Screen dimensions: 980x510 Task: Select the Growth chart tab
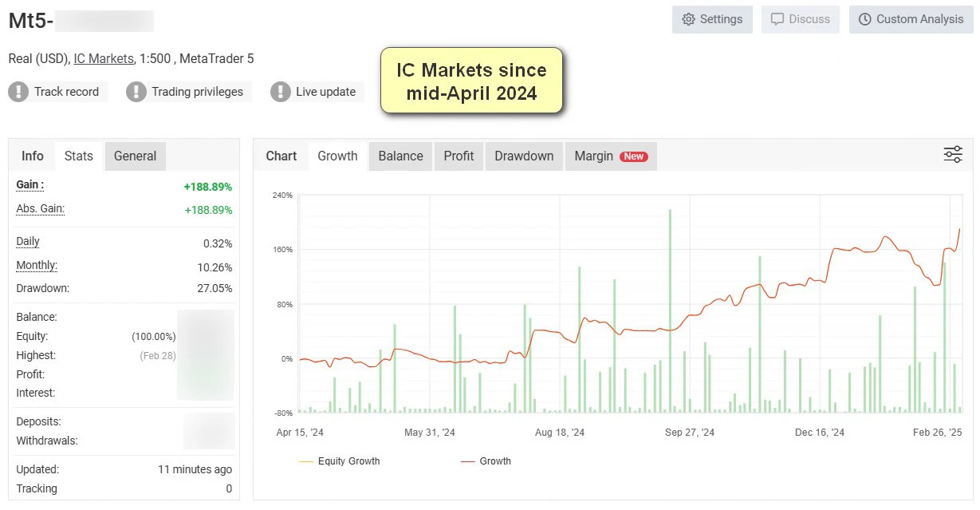[337, 156]
